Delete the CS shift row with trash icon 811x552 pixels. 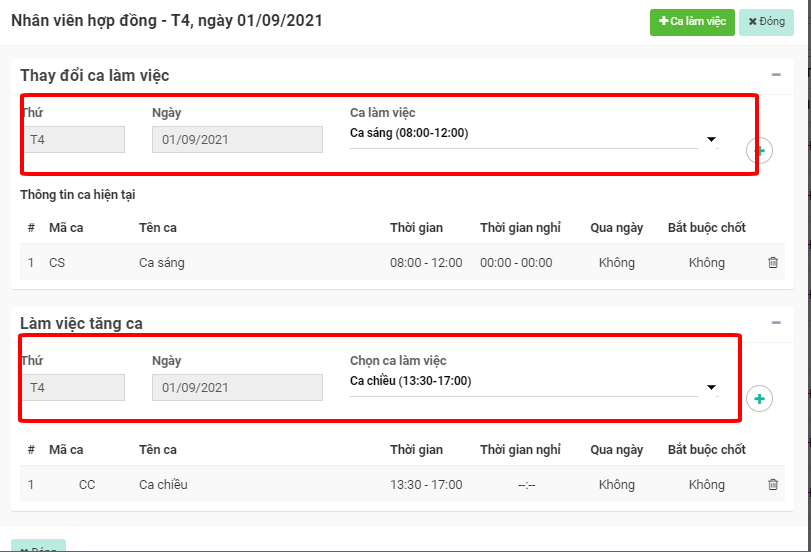click(x=772, y=263)
